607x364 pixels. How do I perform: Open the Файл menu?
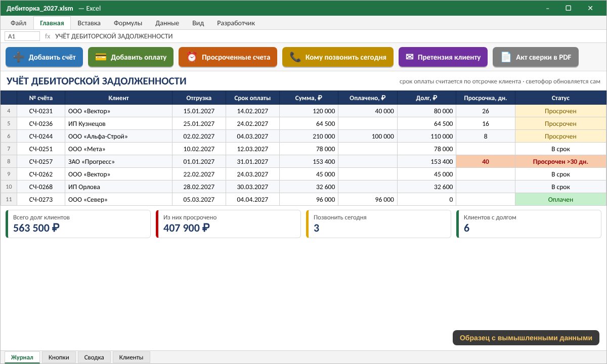[x=18, y=23]
